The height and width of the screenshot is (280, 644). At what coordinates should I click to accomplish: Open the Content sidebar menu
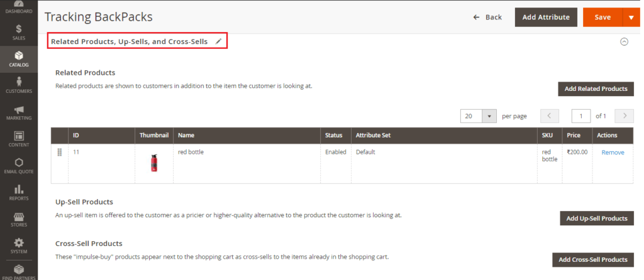pos(19,139)
